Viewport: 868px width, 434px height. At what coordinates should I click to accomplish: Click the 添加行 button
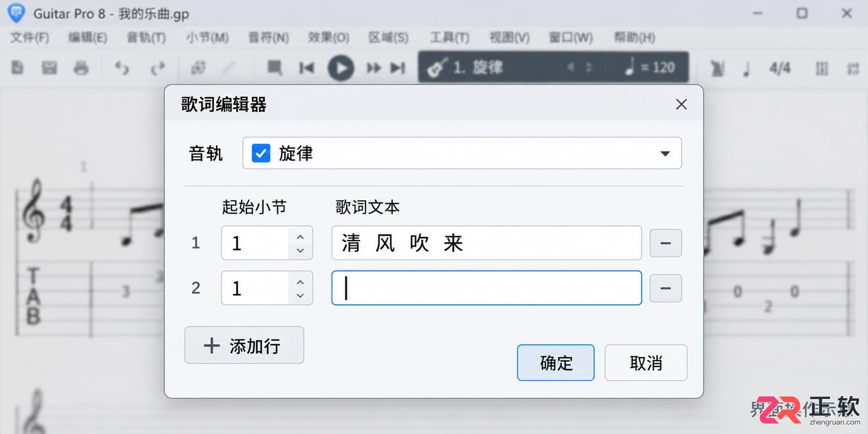point(244,345)
